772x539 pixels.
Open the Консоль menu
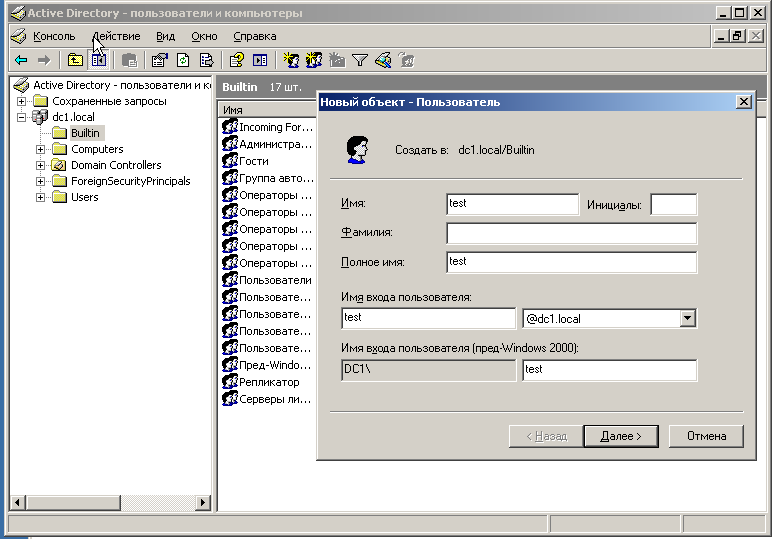coord(54,36)
